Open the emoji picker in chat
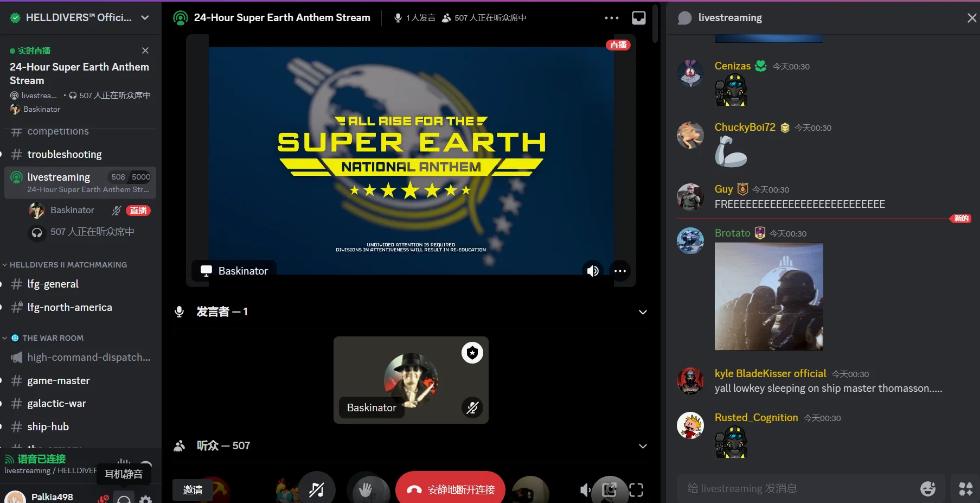The height and width of the screenshot is (503, 980). click(928, 489)
